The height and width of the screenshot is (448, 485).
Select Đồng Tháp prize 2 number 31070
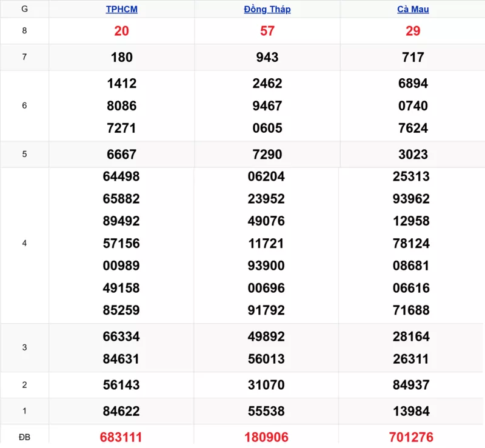266,385
